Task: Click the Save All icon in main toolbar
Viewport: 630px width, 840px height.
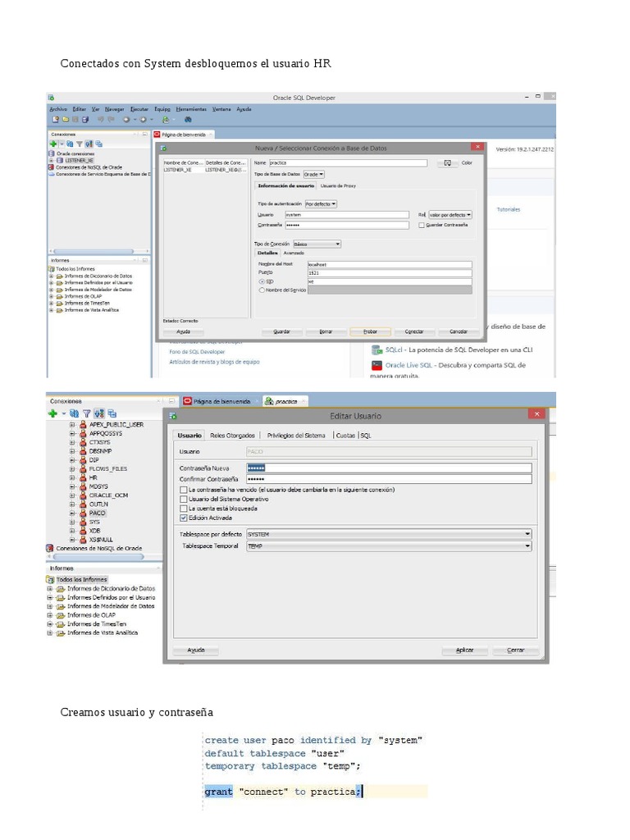Action: pyautogui.click(x=85, y=120)
